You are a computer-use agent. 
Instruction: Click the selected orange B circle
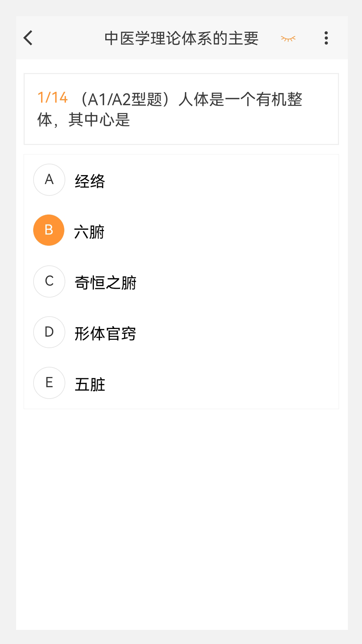[49, 230]
